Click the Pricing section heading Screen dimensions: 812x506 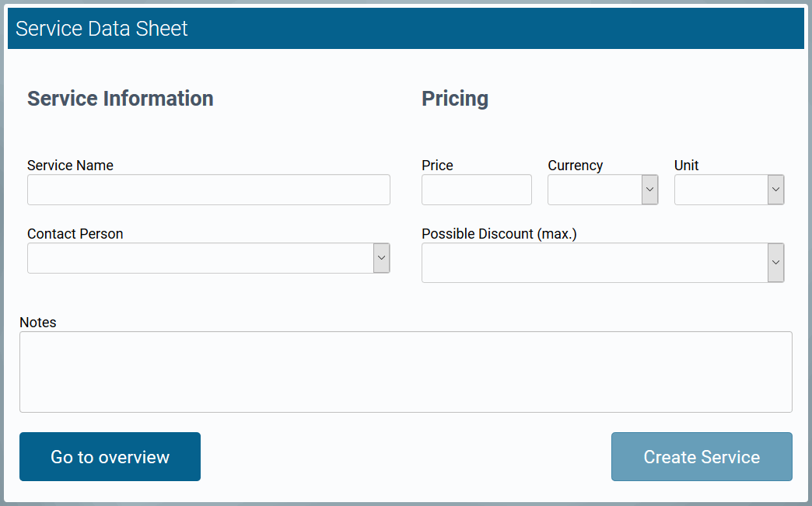pyautogui.click(x=455, y=99)
